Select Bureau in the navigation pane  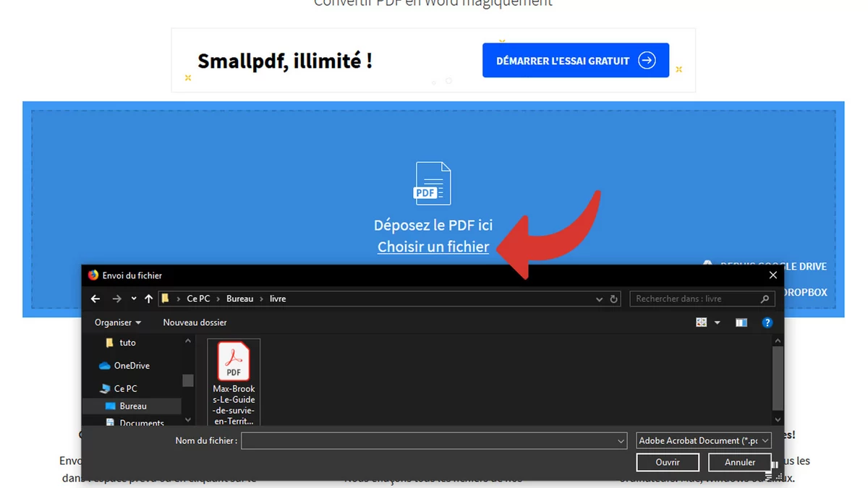pos(132,406)
